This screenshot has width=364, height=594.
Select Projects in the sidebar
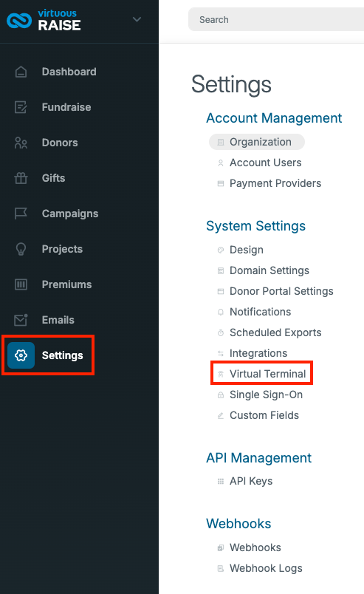(62, 249)
